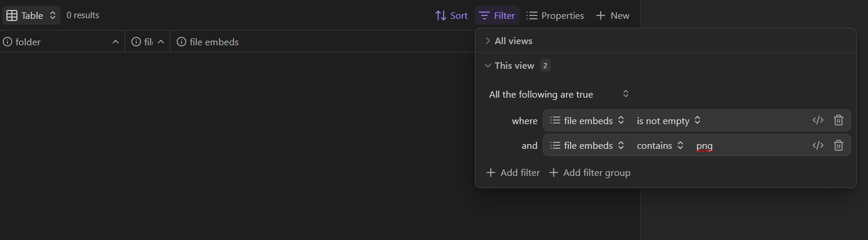Open code editor for 'contains png' filter
The image size is (868, 240).
pyautogui.click(x=817, y=145)
